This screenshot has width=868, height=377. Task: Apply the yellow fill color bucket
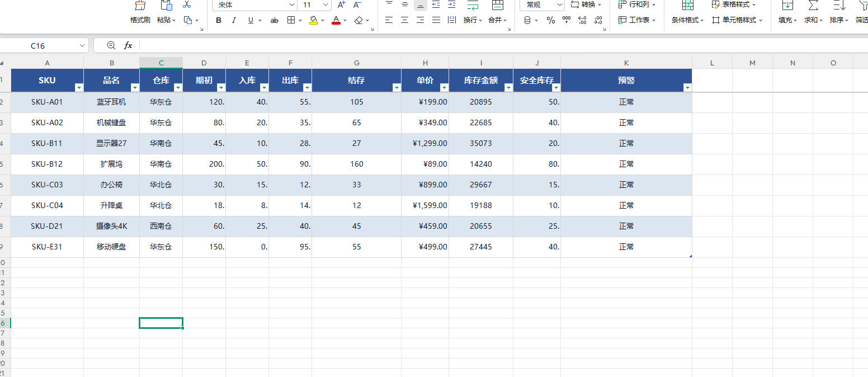[x=314, y=20]
